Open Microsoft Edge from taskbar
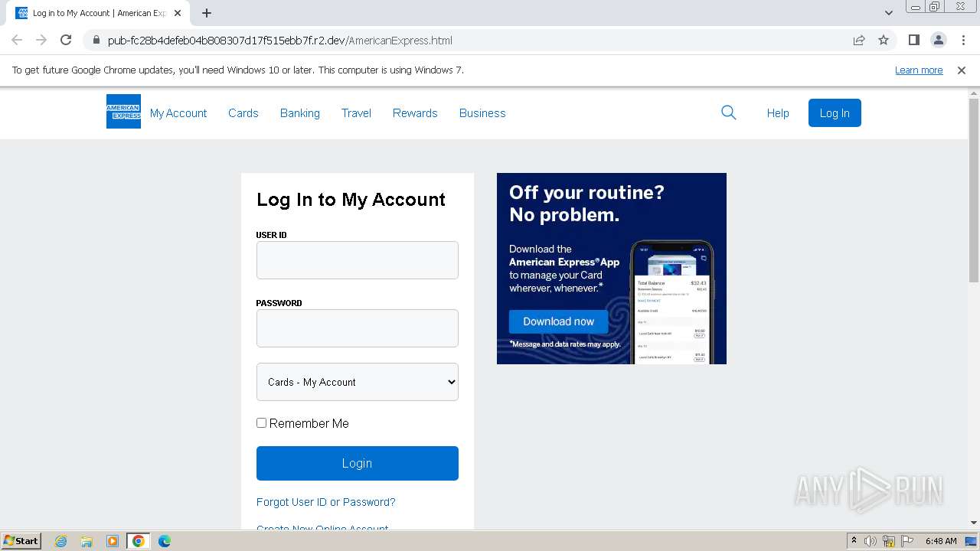 165,541
